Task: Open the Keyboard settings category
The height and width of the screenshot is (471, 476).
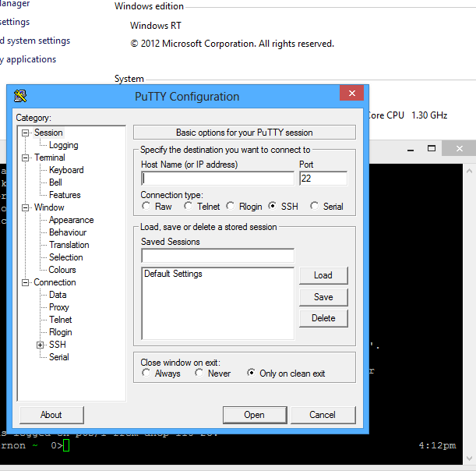Action: [66, 170]
